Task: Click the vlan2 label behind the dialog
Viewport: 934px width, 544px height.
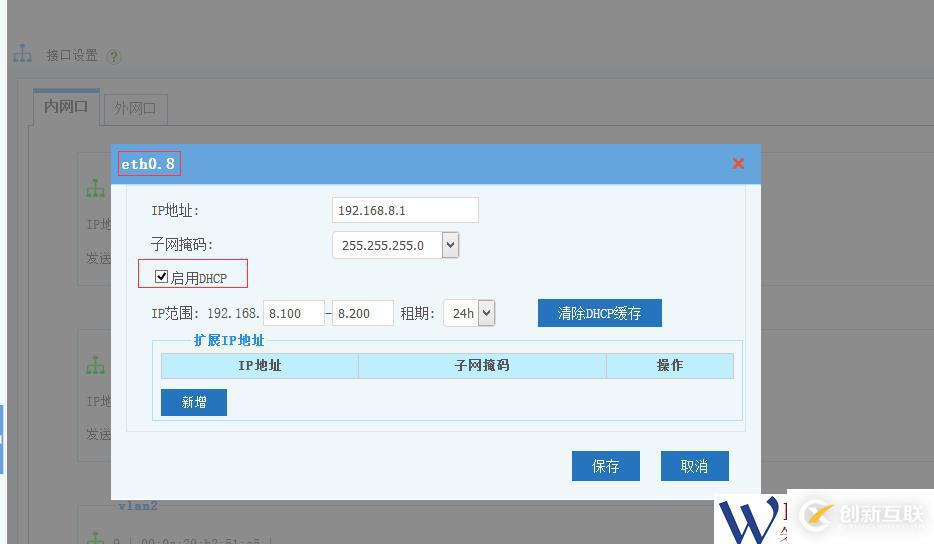Action: click(138, 506)
